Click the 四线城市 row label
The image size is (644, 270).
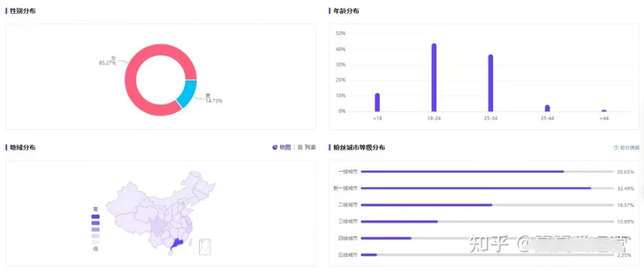tap(348, 238)
